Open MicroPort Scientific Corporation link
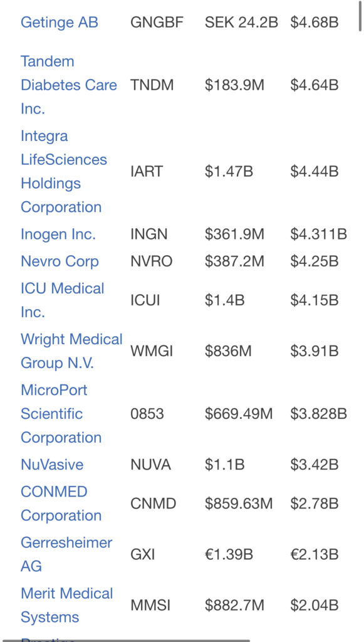 (61, 414)
